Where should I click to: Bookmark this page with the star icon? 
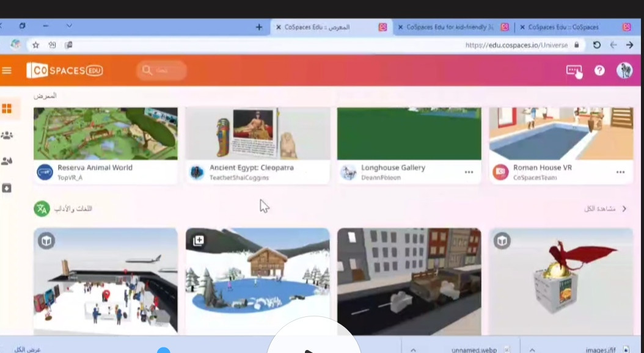35,45
